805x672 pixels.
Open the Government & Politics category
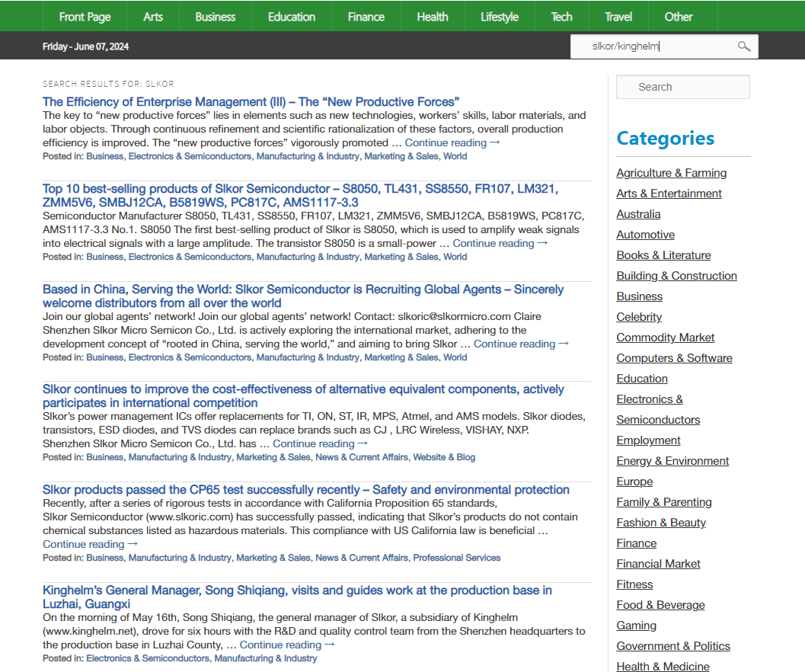point(672,646)
